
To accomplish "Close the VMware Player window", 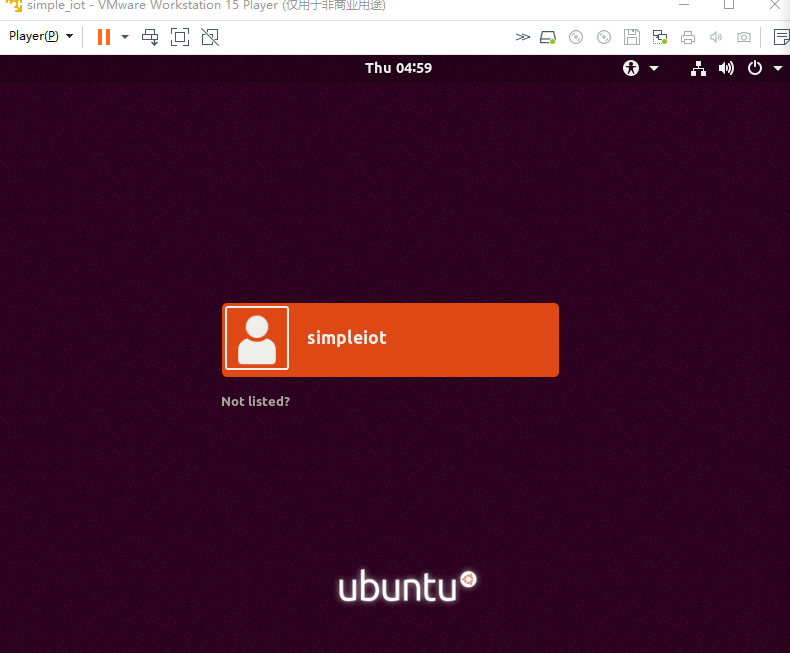I will [775, 5].
